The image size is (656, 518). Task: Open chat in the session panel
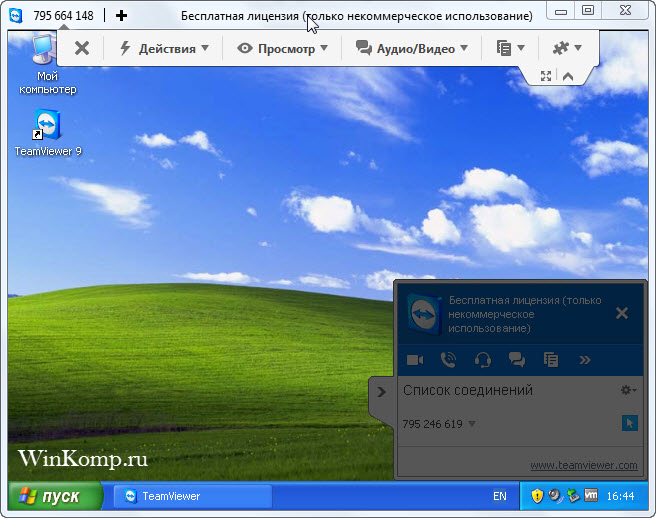point(517,360)
